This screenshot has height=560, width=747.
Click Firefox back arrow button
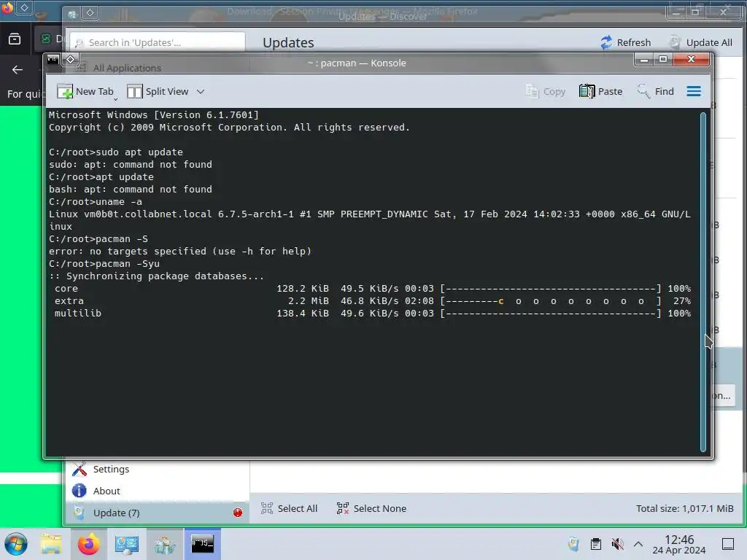18,70
